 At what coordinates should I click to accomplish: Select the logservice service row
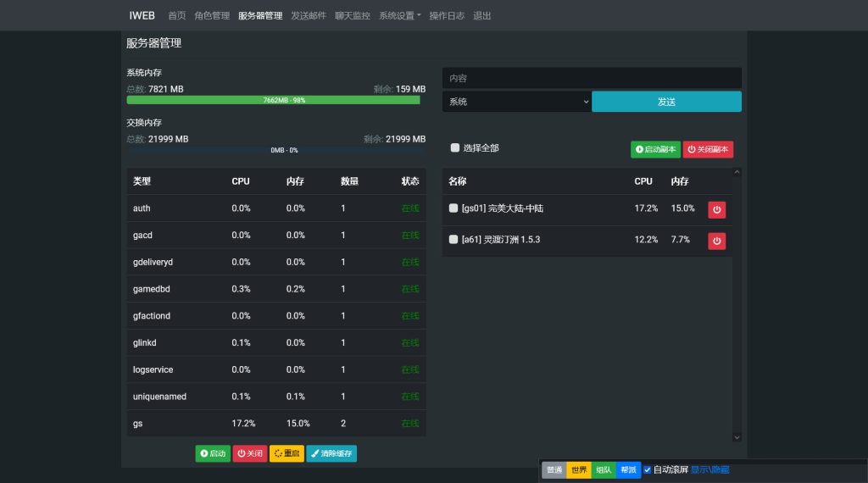click(x=276, y=369)
